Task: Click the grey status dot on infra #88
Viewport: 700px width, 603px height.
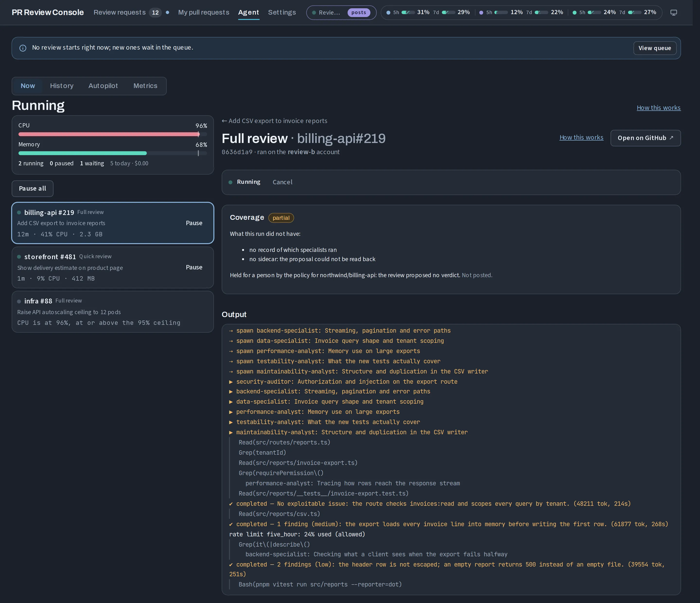Action: 19,301
